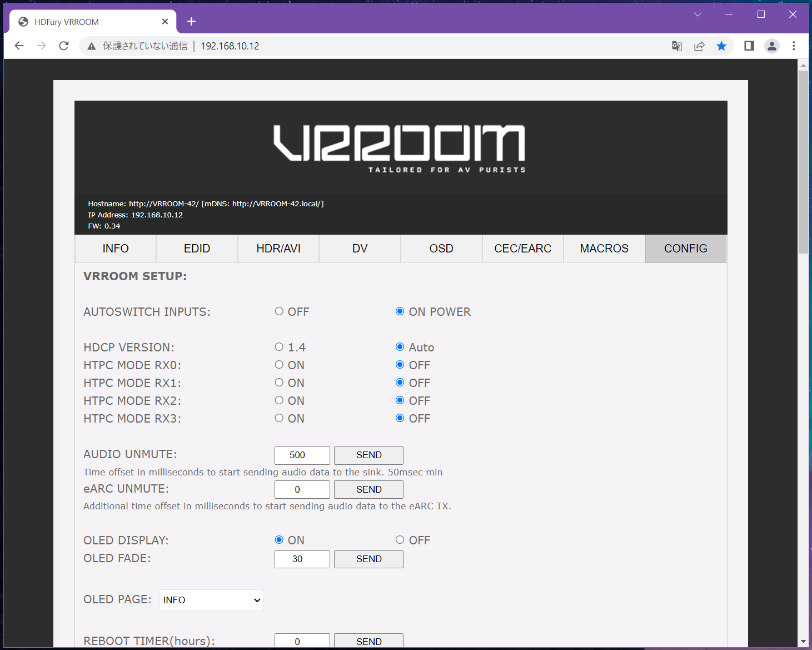Click the VRROOM SETUP heading
The height and width of the screenshot is (650, 812).
[135, 276]
